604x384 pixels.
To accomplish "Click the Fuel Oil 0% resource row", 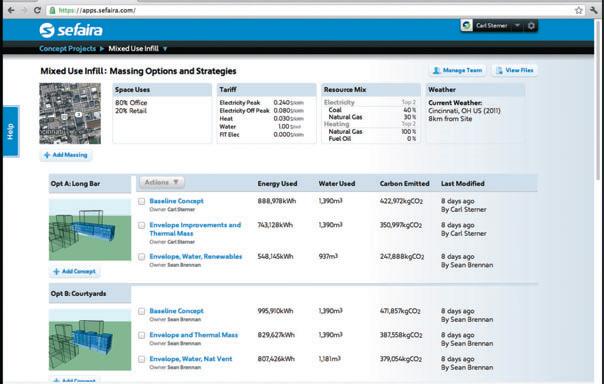I will [x=371, y=139].
